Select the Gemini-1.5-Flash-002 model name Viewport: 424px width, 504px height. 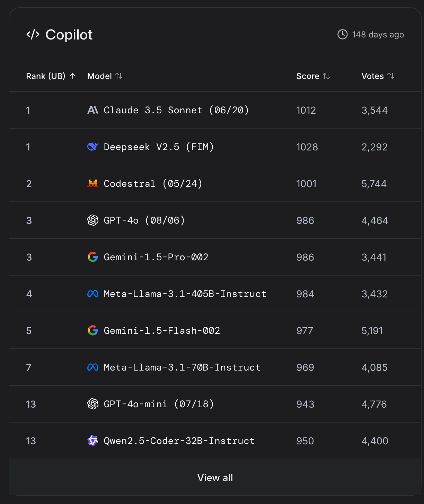pos(162,331)
